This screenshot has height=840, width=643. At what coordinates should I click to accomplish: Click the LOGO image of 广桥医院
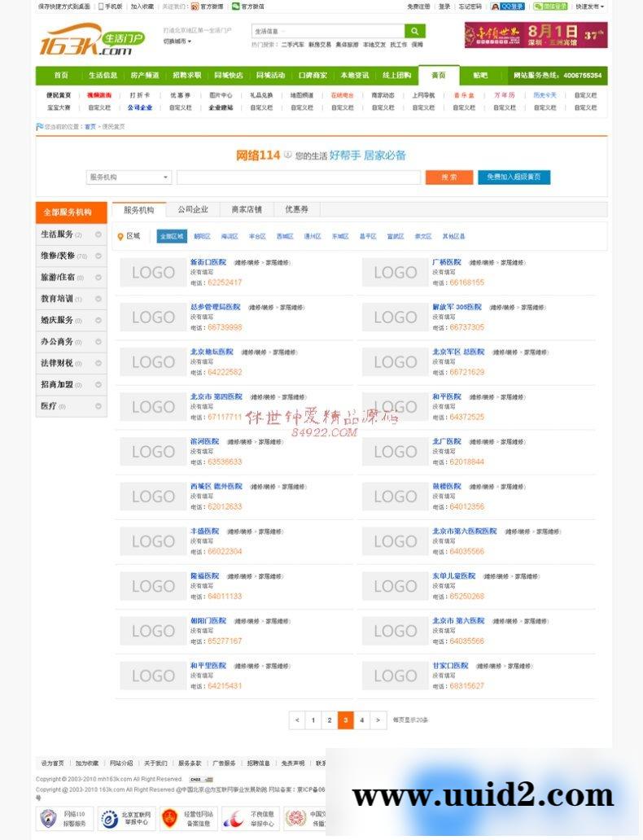click(396, 272)
